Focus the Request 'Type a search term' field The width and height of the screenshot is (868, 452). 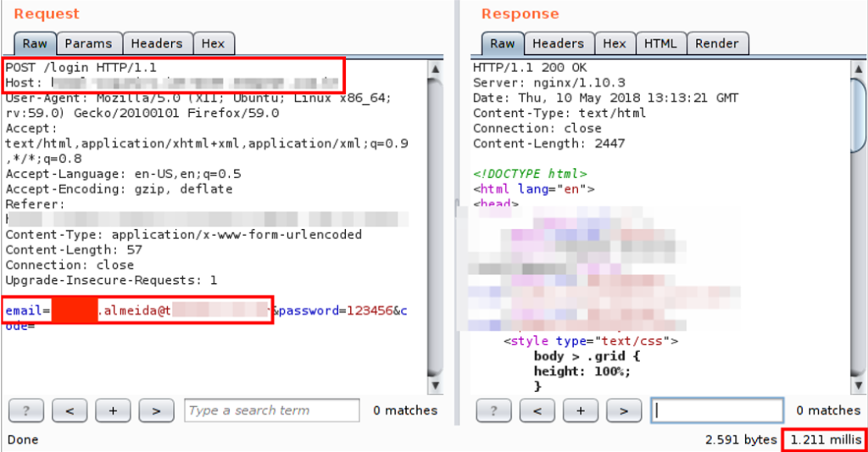click(x=272, y=410)
